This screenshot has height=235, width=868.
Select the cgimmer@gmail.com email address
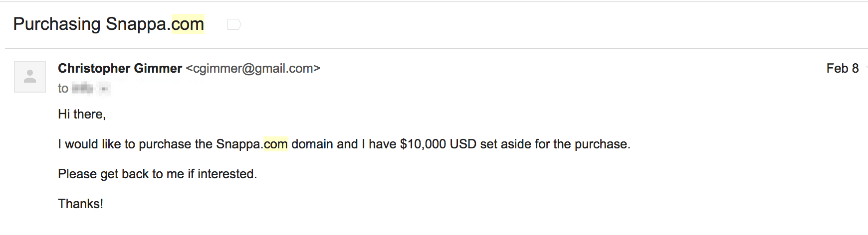[x=253, y=68]
